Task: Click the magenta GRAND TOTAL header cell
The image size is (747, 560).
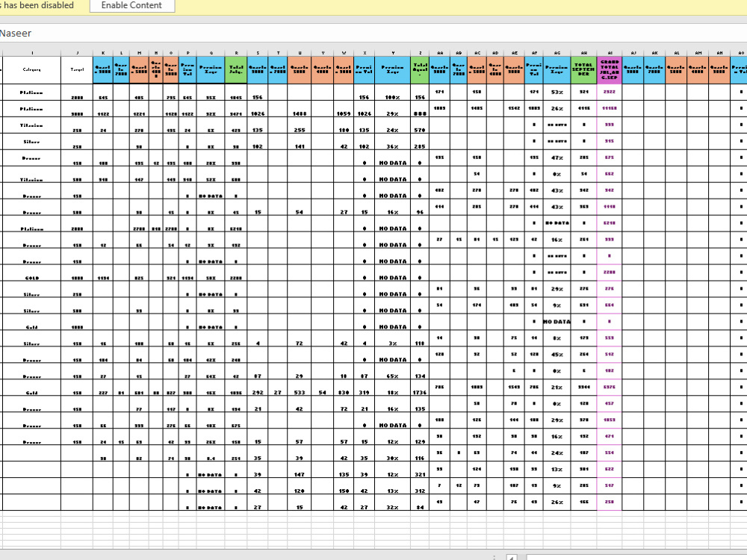Action: point(610,70)
